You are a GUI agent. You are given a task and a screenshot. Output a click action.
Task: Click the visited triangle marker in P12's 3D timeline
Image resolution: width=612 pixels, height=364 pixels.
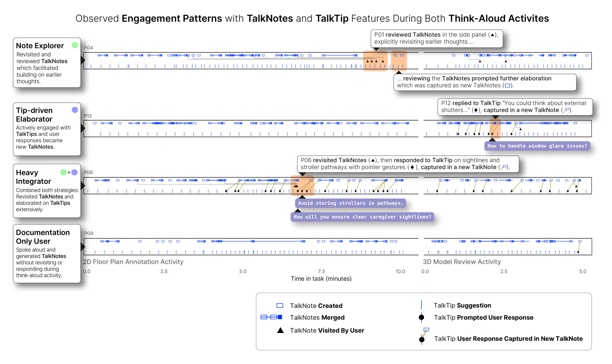(x=520, y=129)
